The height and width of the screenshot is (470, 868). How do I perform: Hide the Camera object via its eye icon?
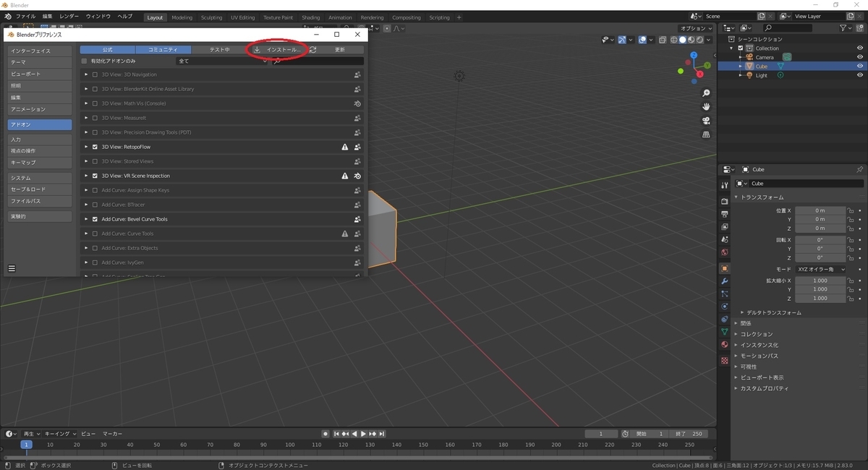[860, 57]
